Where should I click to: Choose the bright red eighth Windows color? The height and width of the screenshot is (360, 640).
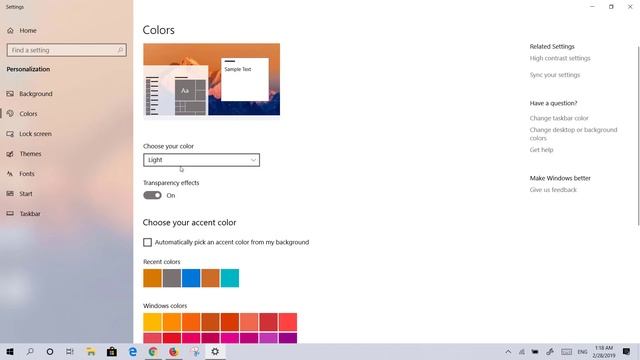(288, 322)
